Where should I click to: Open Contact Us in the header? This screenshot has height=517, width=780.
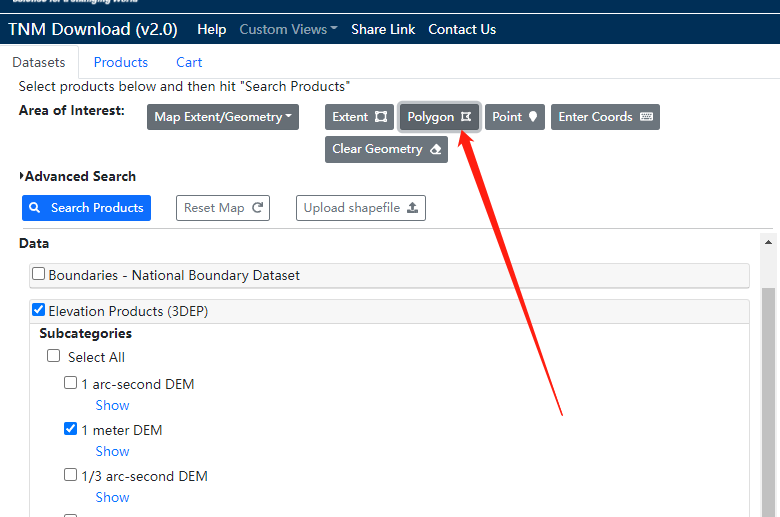(462, 29)
